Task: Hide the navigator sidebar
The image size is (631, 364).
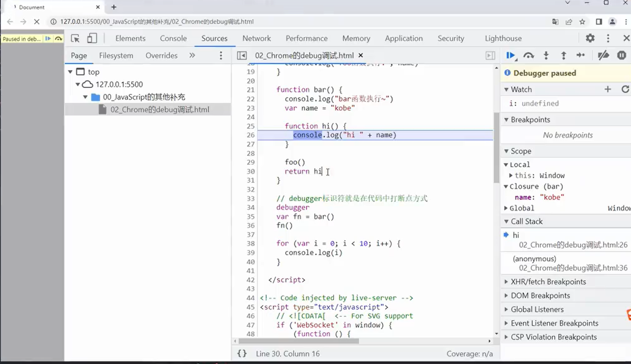Action: click(x=242, y=55)
